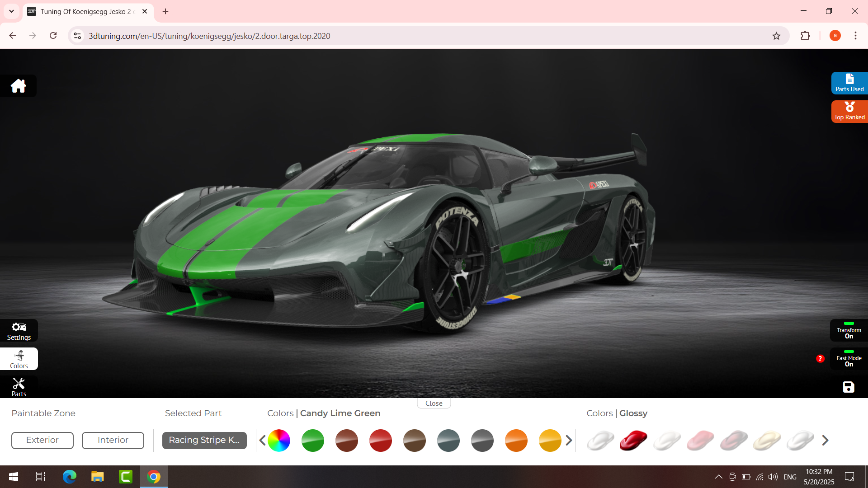Screen dimensions: 868x488
Task: Bookmark this page with the star icon
Action: pos(776,36)
